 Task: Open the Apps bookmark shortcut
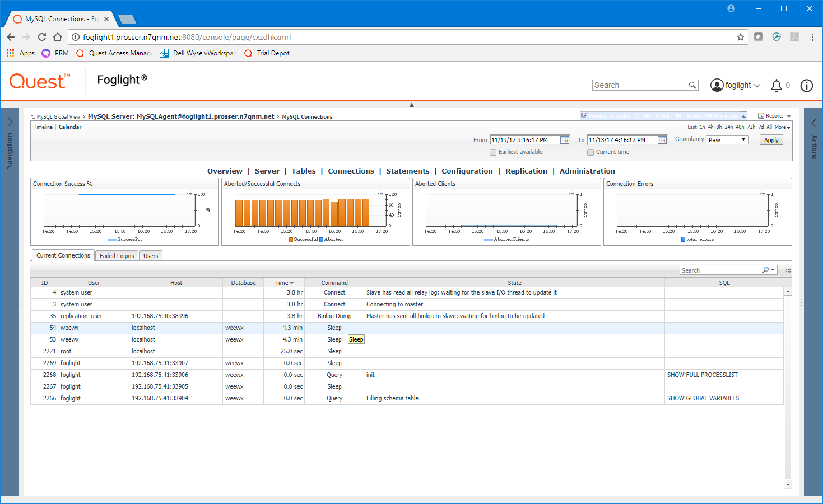click(x=21, y=53)
